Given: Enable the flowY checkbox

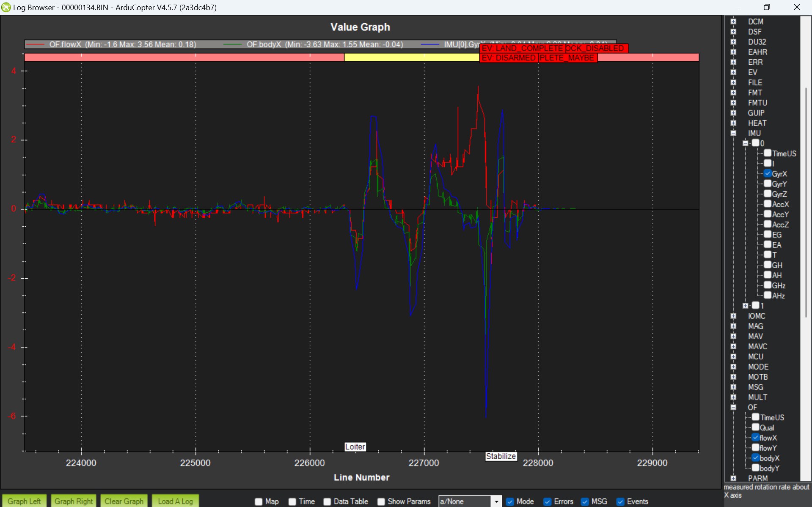Looking at the screenshot, I should (x=755, y=447).
